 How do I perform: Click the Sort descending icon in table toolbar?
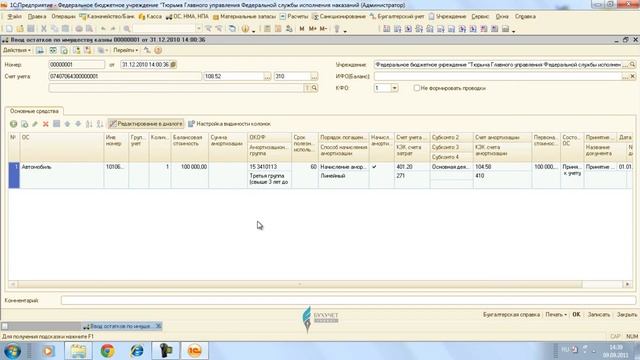coord(100,124)
